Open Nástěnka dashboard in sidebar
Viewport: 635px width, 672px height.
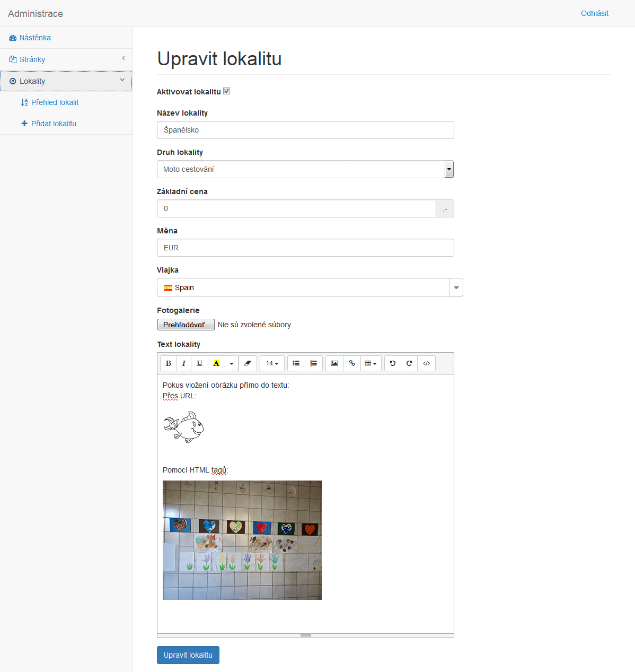tap(66, 38)
